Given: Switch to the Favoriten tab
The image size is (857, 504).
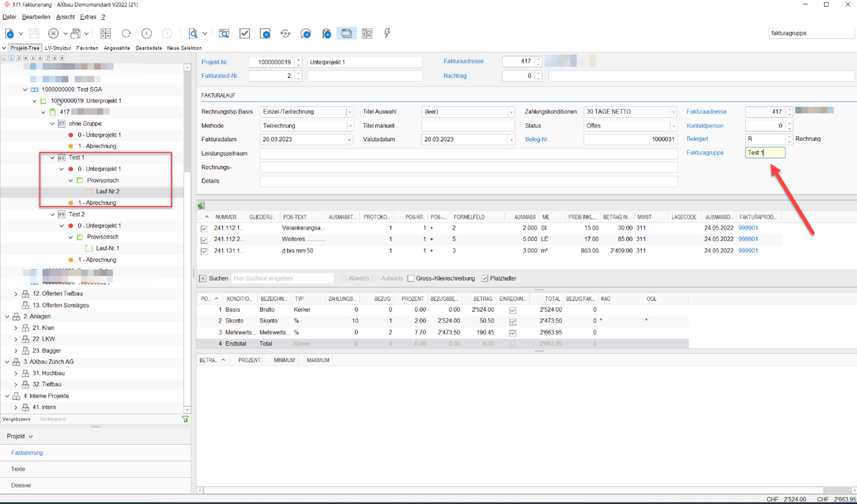Looking at the screenshot, I should (x=87, y=48).
